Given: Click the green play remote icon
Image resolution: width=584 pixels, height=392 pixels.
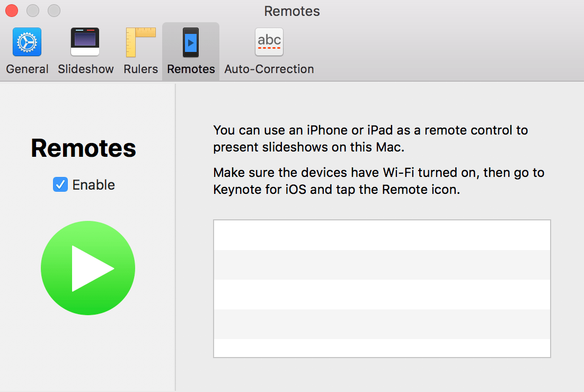Looking at the screenshot, I should 88,268.
